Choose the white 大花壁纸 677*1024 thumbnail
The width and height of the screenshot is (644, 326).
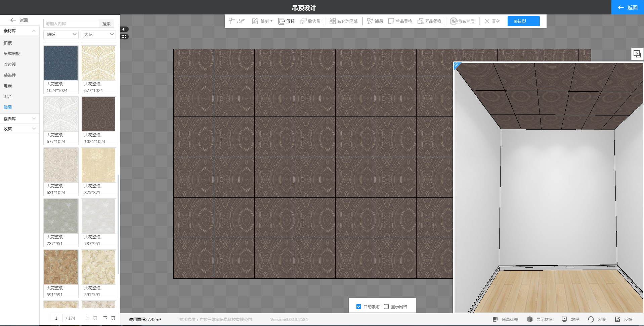61,114
